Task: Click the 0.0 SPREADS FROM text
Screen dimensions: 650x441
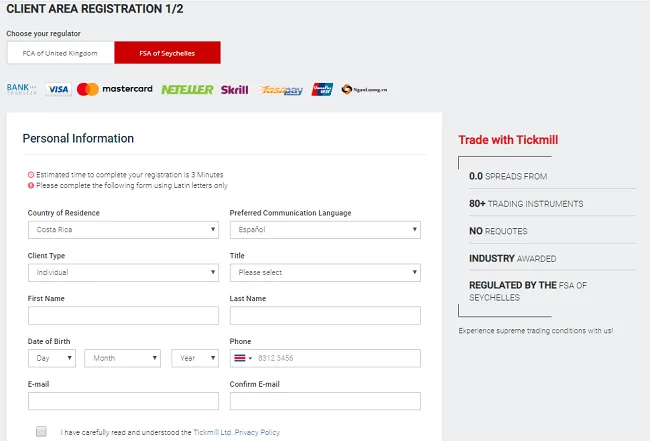Action: click(x=508, y=176)
